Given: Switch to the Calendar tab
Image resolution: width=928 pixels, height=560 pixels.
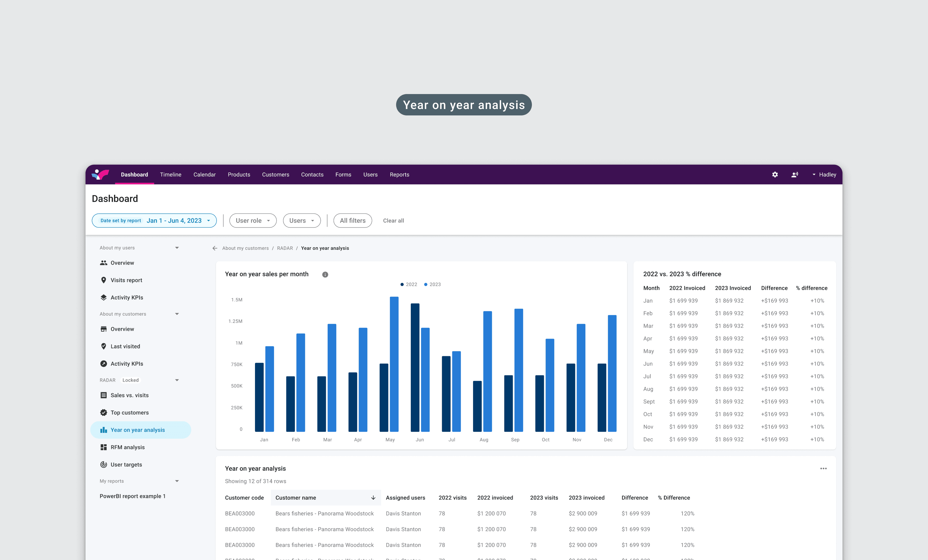Looking at the screenshot, I should tap(204, 175).
